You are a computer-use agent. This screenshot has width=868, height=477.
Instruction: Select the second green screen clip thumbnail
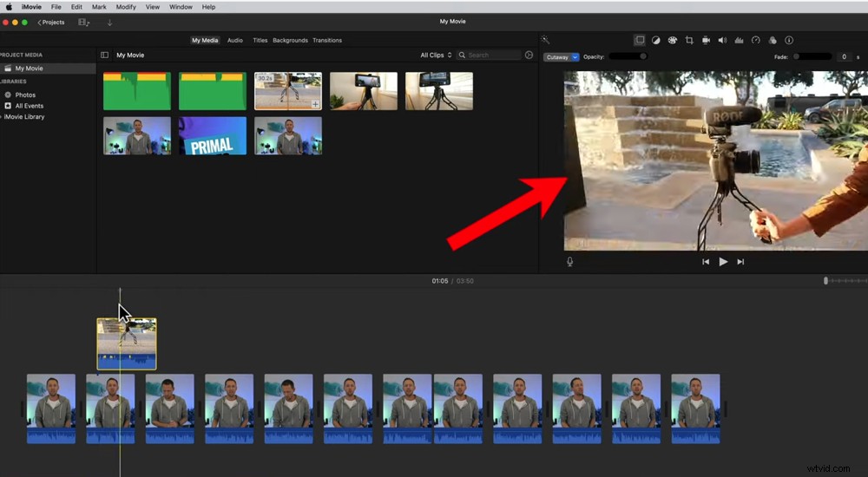(x=213, y=91)
